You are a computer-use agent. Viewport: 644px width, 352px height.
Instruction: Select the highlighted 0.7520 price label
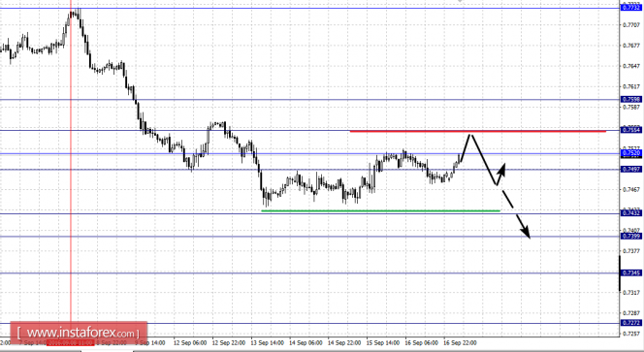tap(630, 153)
